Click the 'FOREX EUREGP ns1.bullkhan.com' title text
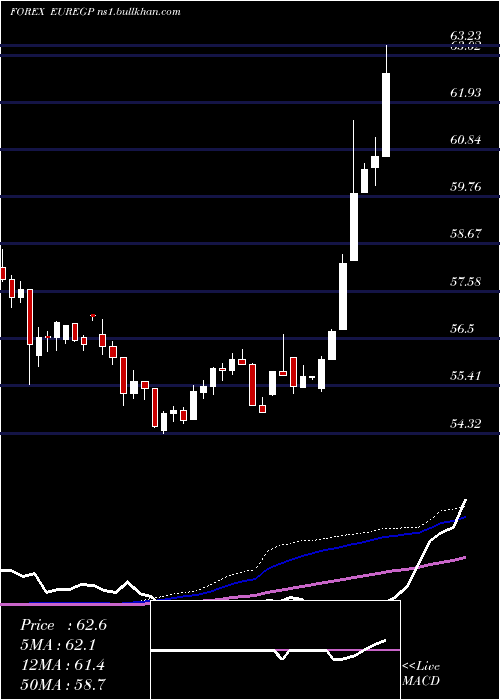This screenshot has height=700, width=500. coord(95,12)
